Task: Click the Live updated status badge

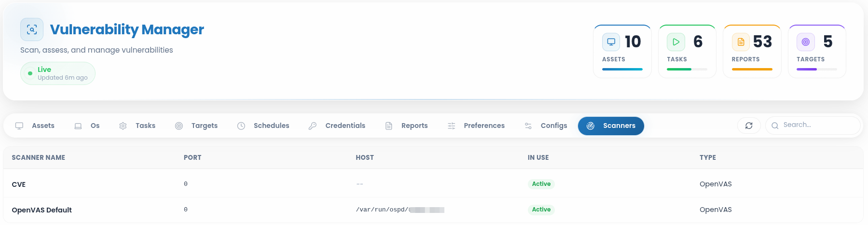Action: 58,73
